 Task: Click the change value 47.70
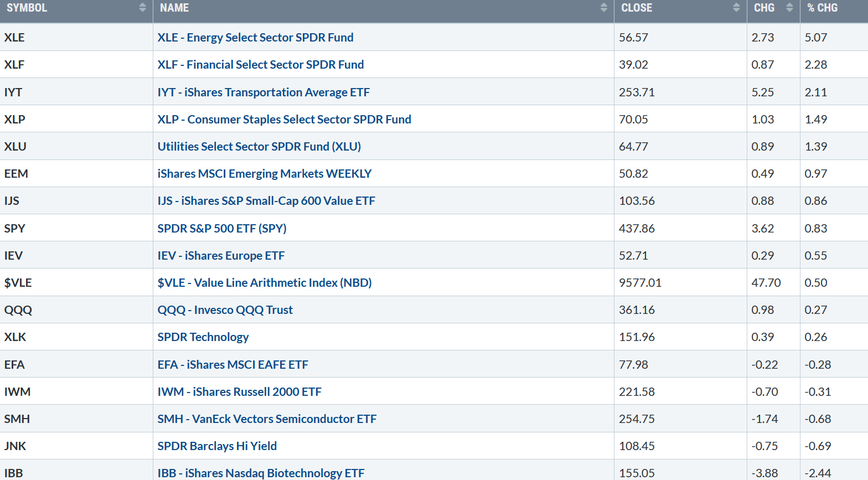(x=766, y=282)
